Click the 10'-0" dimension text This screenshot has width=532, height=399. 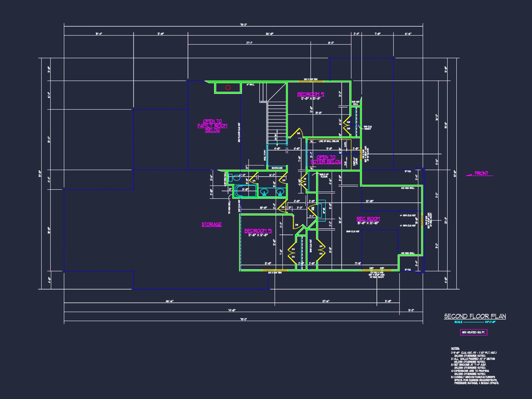pos(263,208)
